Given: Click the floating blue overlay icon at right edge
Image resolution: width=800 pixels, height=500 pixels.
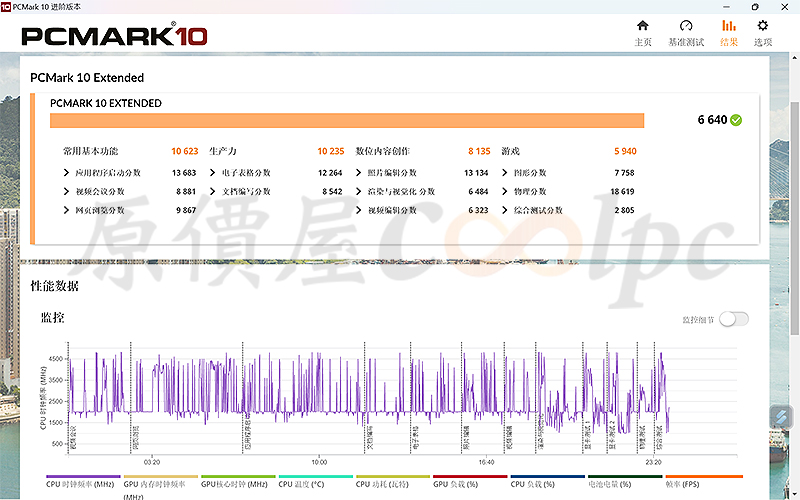Looking at the screenshot, I should 781,417.
